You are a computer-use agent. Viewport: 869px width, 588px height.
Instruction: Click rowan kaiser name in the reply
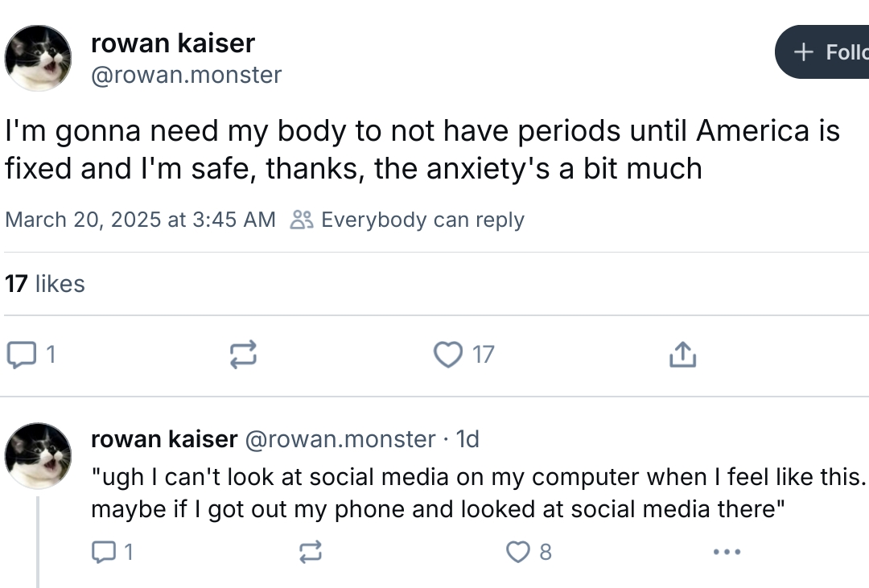[164, 439]
